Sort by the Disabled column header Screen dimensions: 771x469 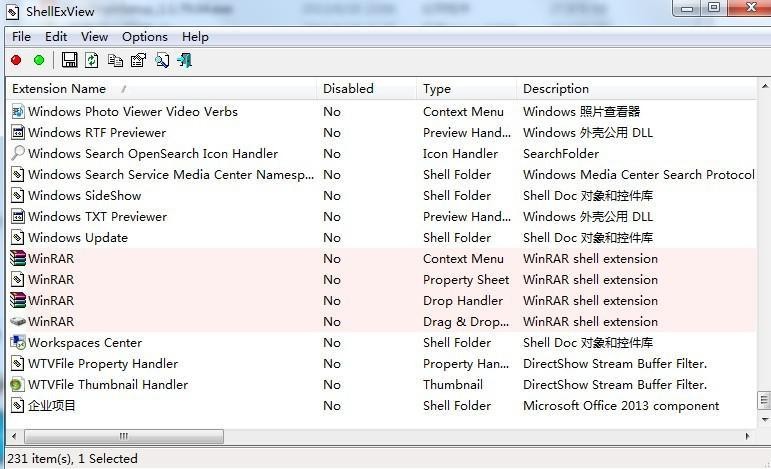pyautogui.click(x=347, y=89)
